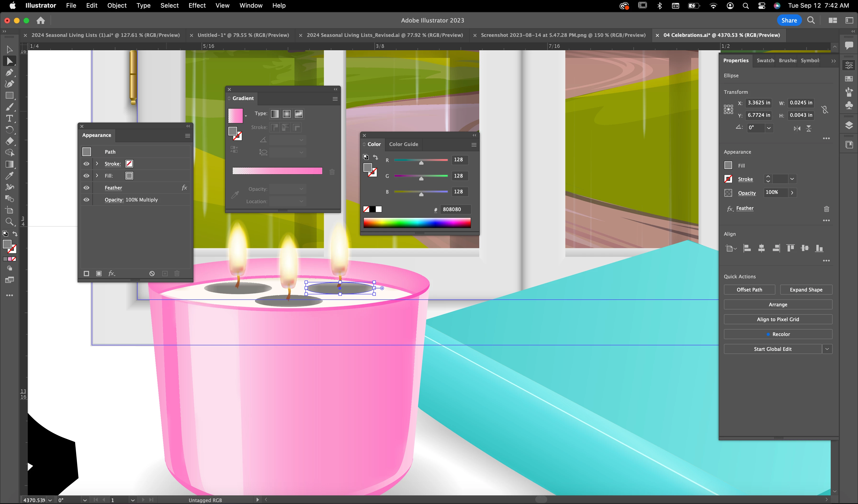Open the Effect menu
Image resolution: width=858 pixels, height=504 pixels.
click(197, 6)
